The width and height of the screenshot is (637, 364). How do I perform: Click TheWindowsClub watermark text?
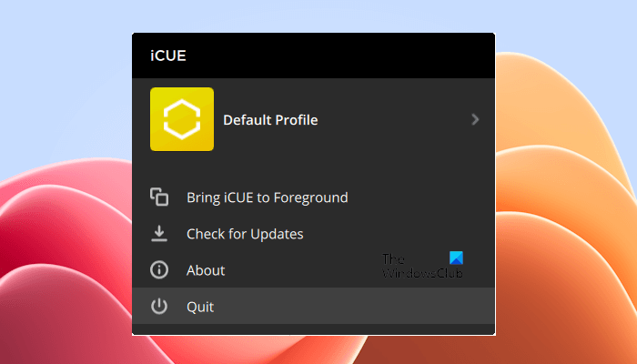coord(421,272)
